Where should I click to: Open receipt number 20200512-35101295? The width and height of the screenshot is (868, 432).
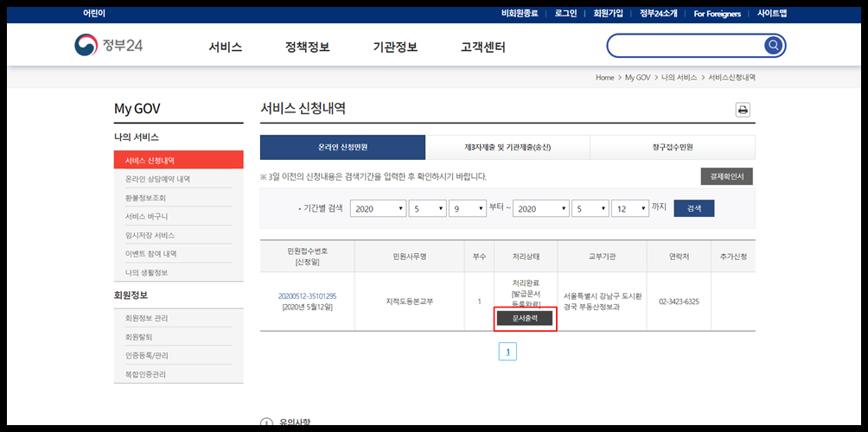[307, 296]
